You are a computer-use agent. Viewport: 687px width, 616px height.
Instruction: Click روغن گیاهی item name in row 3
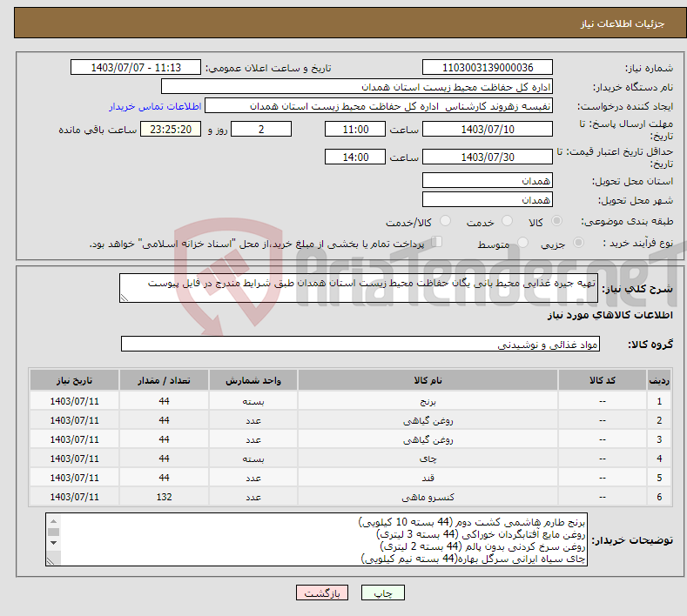coord(428,439)
